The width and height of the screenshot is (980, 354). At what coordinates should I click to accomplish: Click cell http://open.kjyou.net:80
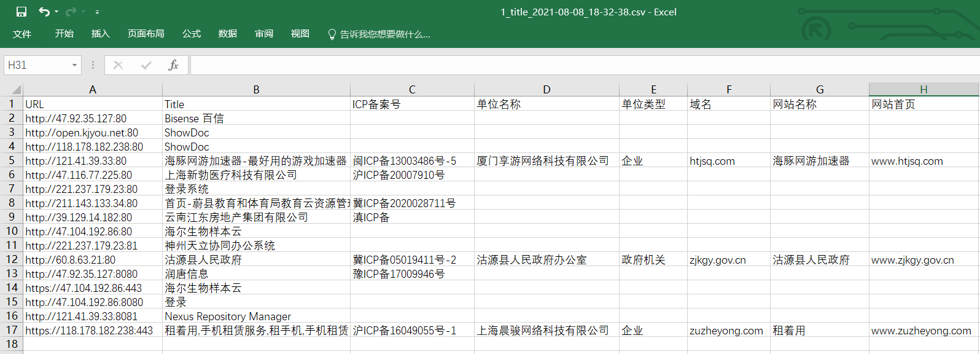[93, 132]
